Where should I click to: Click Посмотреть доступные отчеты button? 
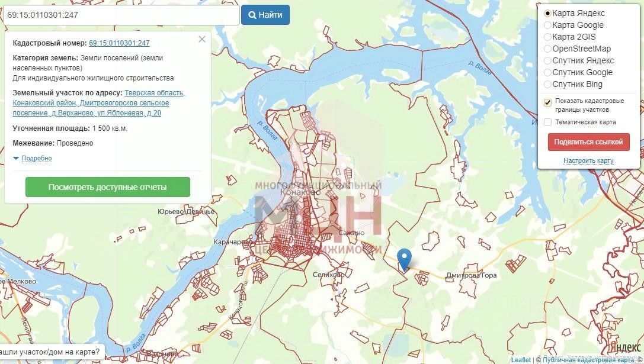108,187
